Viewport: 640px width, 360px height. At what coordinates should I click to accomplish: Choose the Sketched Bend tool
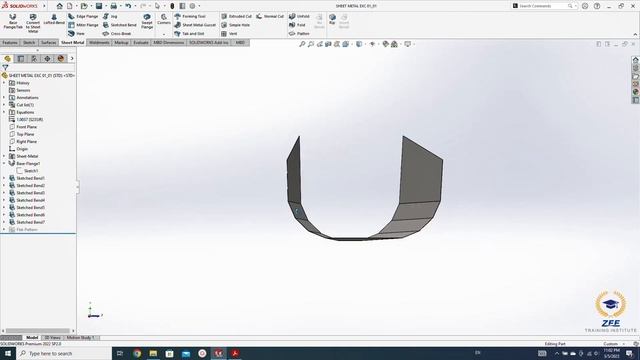120,25
